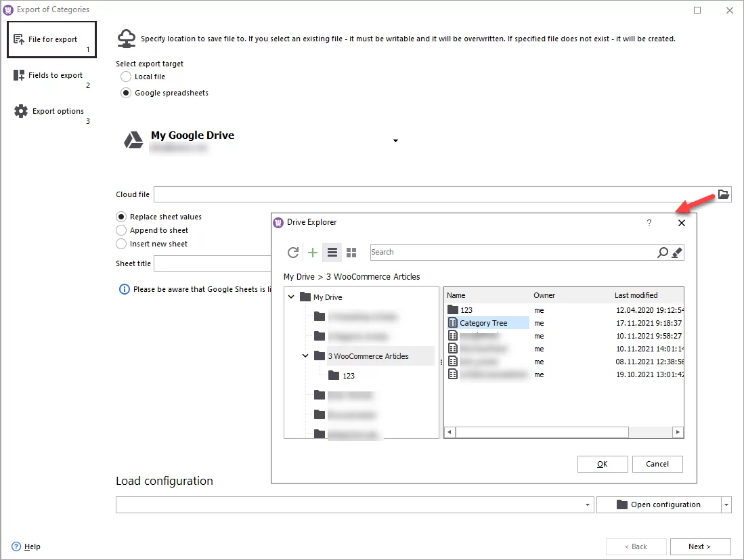Select the Local file export target

126,77
